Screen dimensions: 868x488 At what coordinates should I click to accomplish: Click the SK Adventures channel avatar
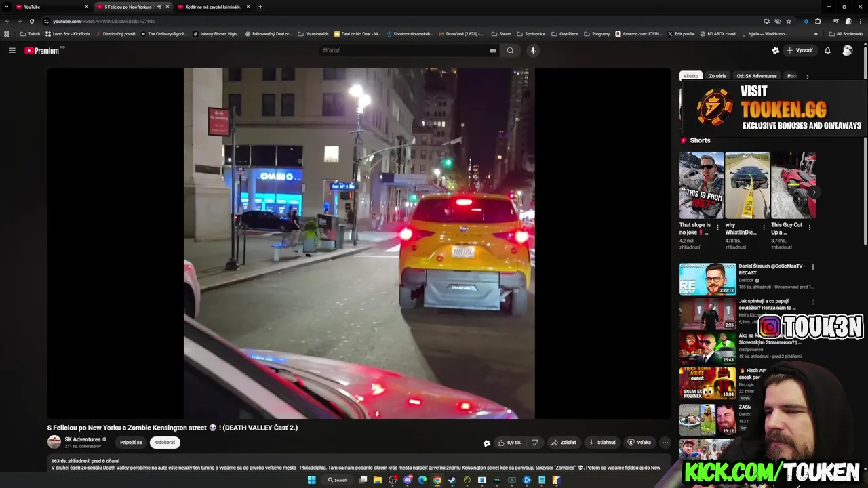coord(54,442)
